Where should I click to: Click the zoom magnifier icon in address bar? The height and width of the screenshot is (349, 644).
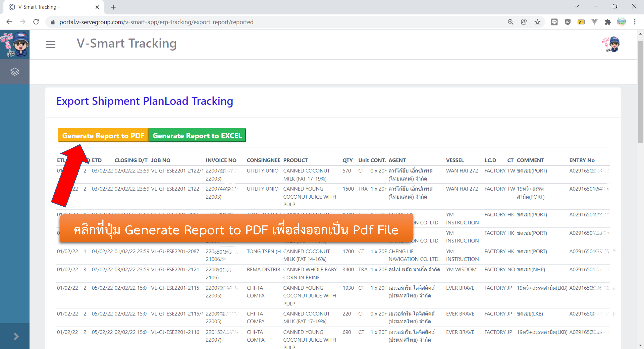(x=511, y=22)
